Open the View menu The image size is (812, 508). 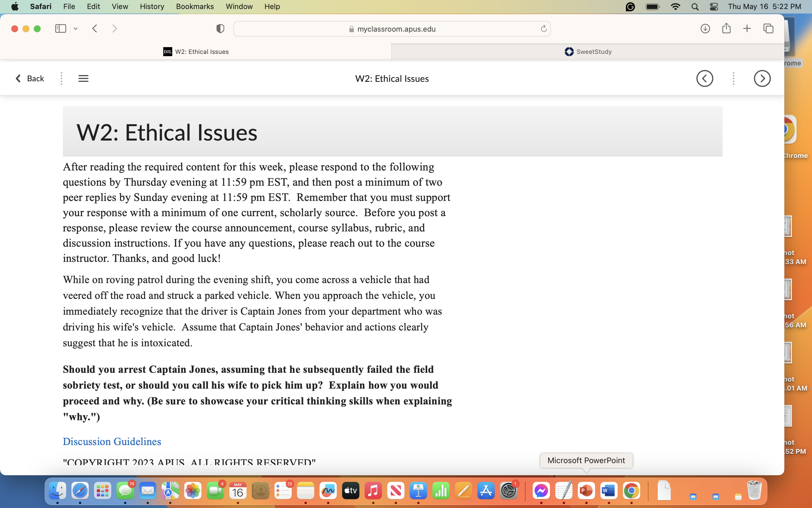click(120, 6)
